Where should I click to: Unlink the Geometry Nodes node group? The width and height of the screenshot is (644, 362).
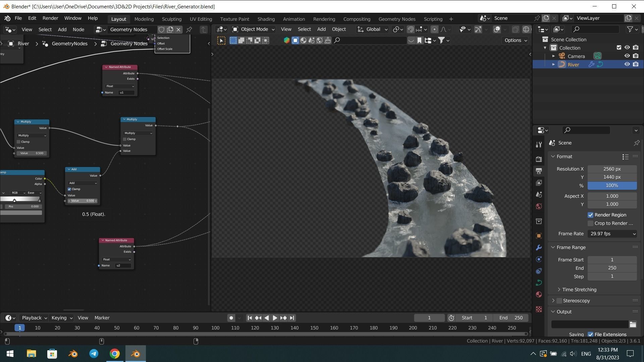(178, 29)
